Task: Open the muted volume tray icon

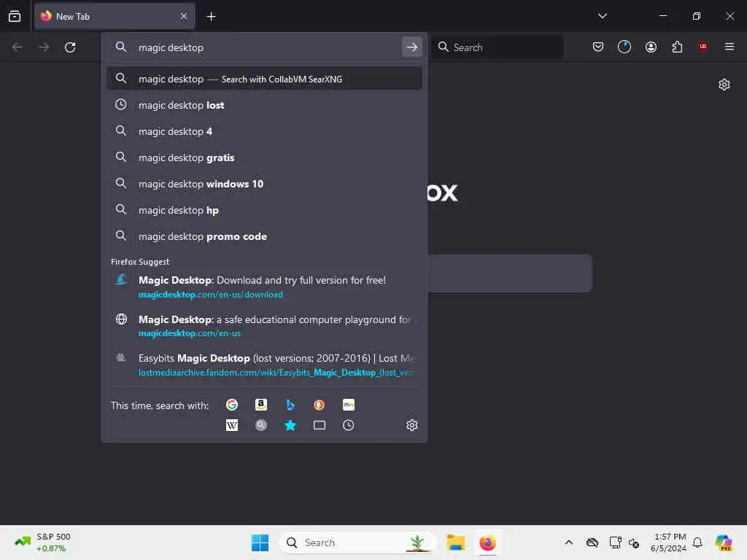Action: point(634,542)
